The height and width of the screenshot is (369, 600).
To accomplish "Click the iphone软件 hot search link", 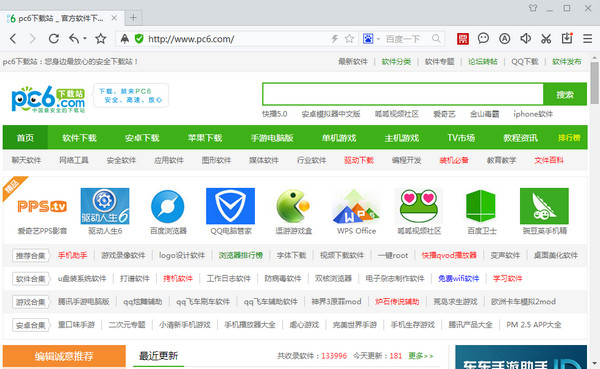I will (533, 114).
